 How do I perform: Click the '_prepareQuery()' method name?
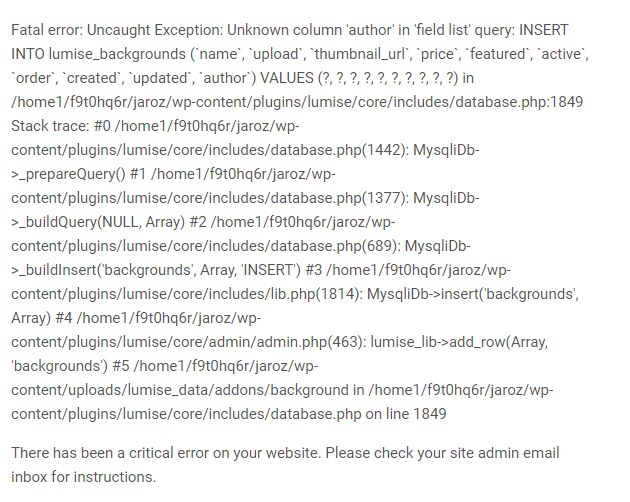coord(72,174)
